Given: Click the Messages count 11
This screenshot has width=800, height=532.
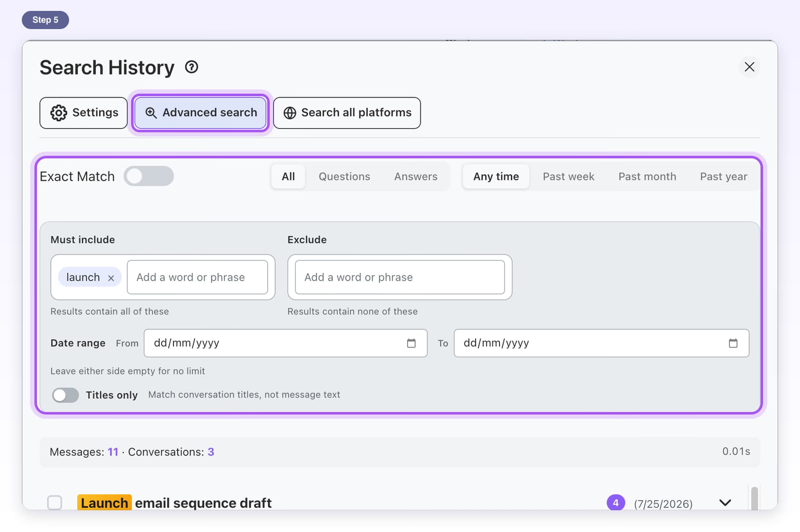Looking at the screenshot, I should point(113,452).
